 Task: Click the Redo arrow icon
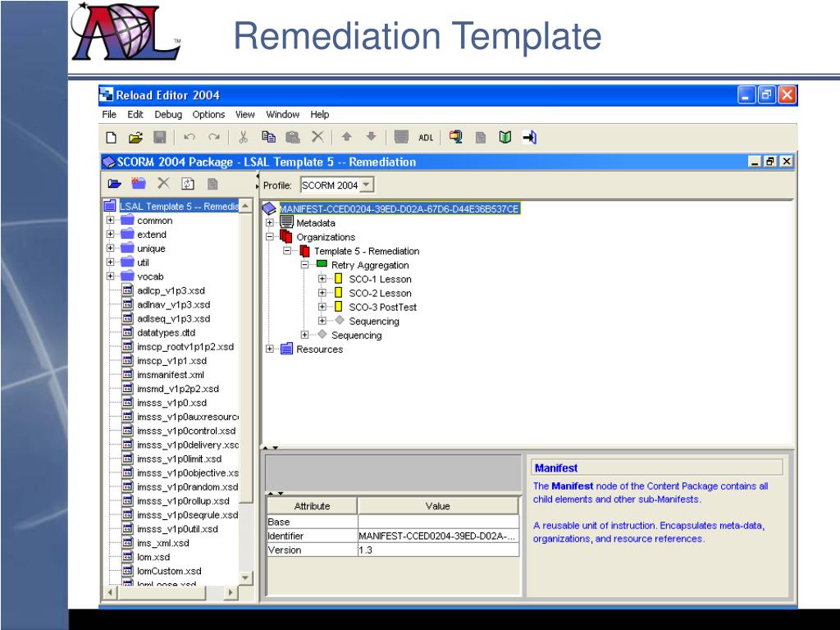pos(214,137)
